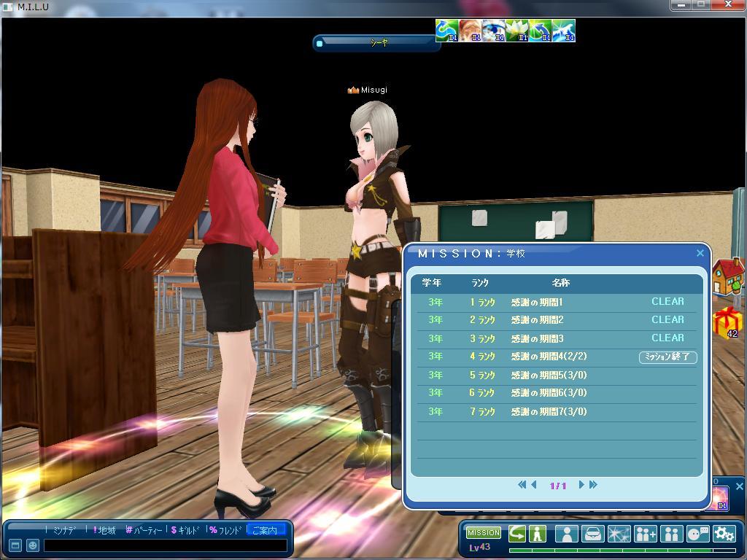Click the green MISSION button
747x560 pixels.
point(484,532)
